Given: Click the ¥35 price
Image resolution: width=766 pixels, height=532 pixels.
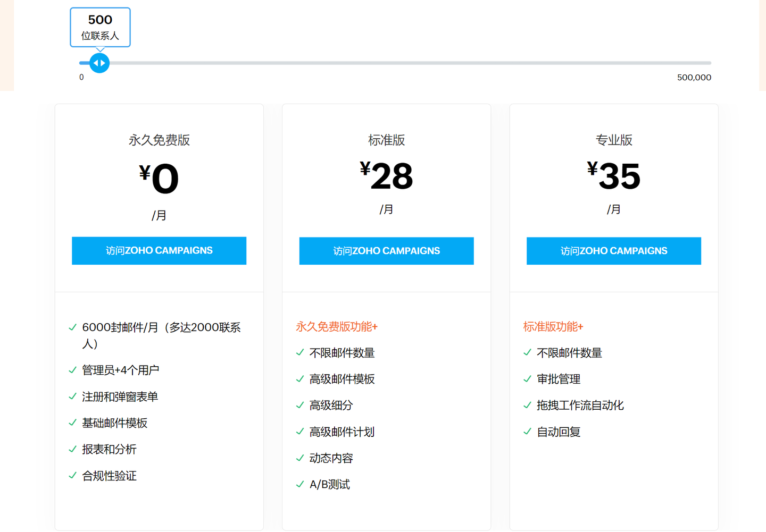Looking at the screenshot, I should click(x=614, y=175).
